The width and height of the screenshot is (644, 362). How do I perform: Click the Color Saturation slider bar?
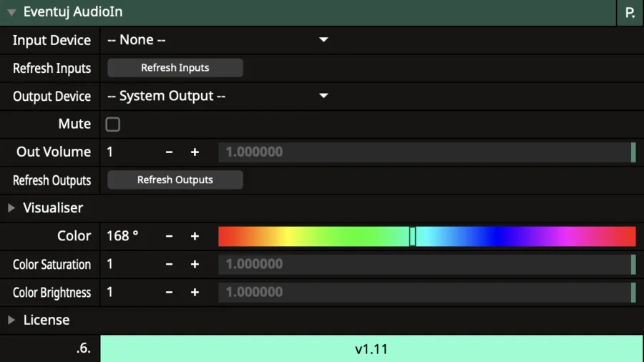(427, 264)
